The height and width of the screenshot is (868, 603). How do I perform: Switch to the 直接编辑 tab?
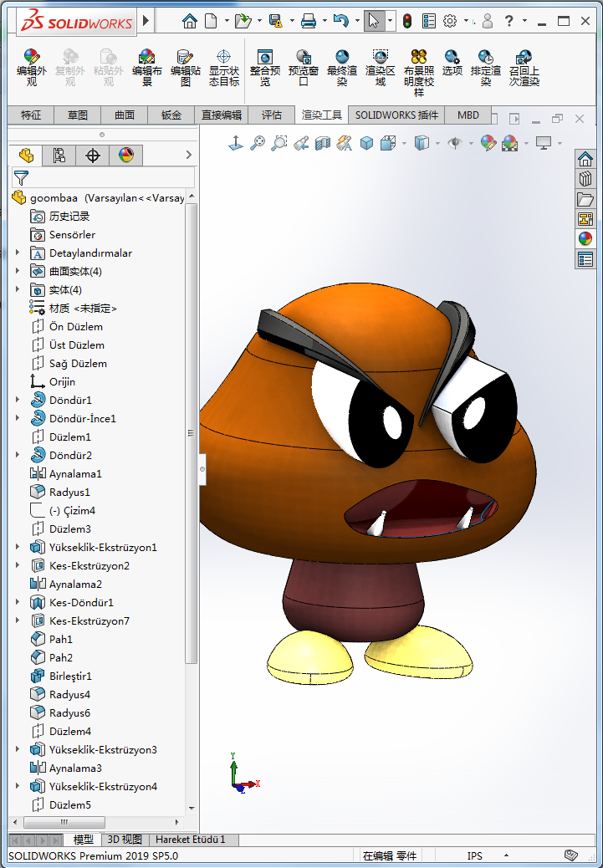pos(221,115)
